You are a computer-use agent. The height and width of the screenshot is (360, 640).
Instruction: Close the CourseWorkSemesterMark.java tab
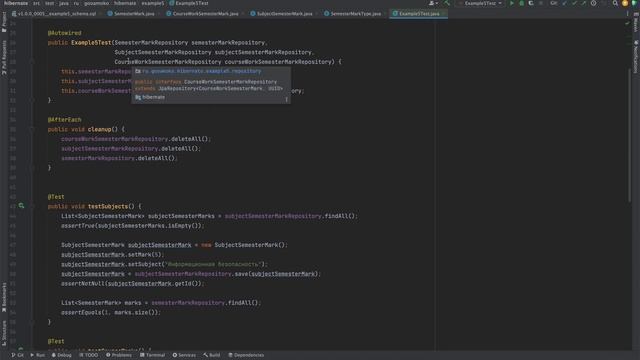[x=242, y=13]
